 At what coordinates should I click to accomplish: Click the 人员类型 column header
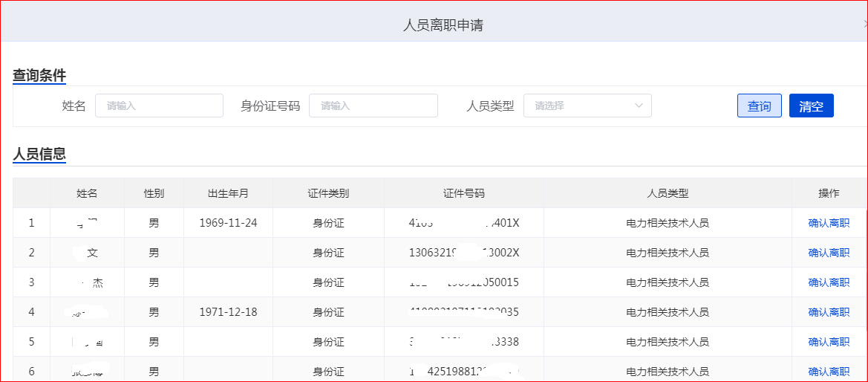(668, 193)
